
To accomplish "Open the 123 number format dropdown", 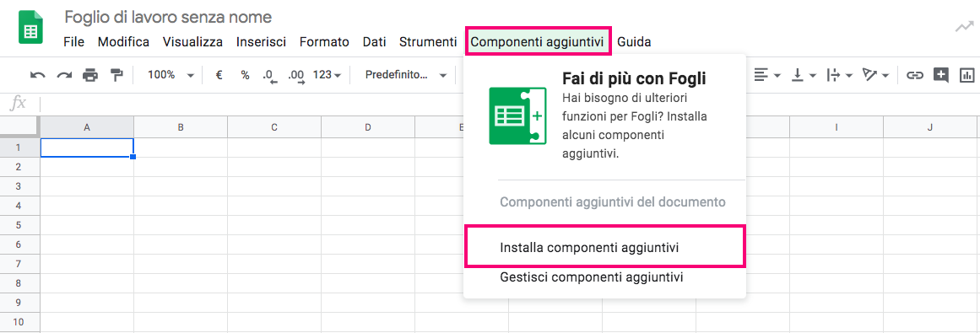I will 327,75.
